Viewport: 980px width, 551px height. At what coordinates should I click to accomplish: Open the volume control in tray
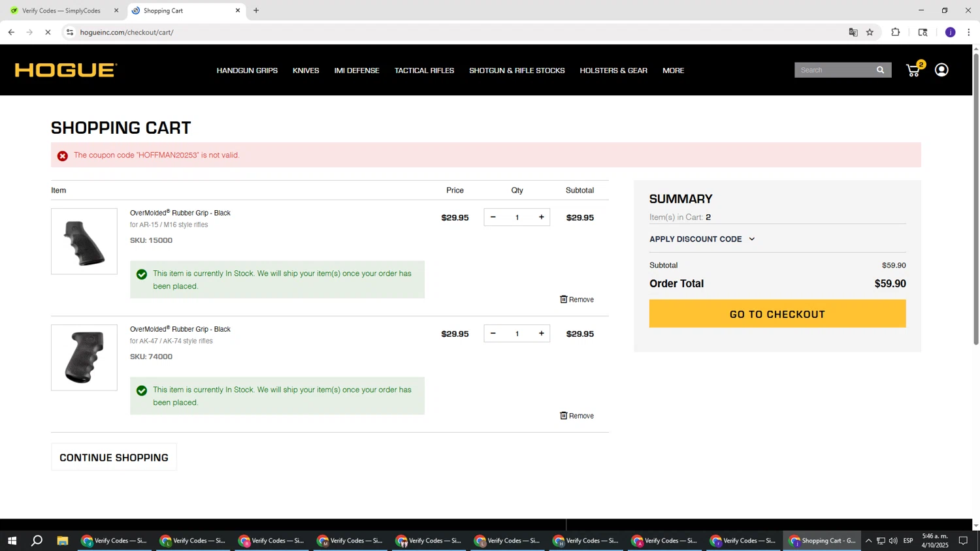click(893, 541)
